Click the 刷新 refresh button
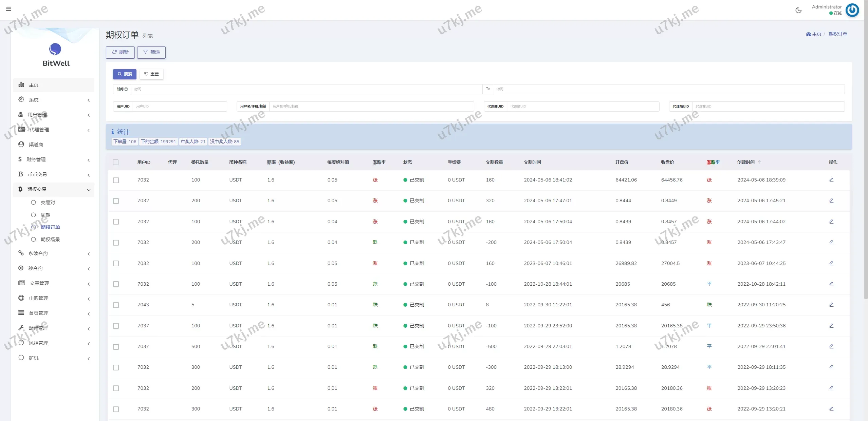The height and width of the screenshot is (421, 868). (x=120, y=52)
